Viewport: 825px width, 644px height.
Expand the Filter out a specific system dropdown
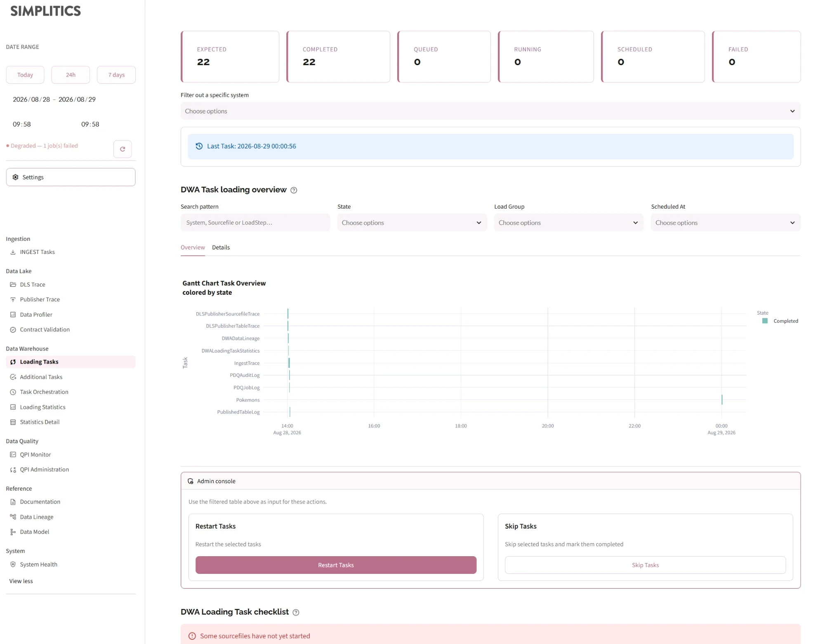[490, 111]
